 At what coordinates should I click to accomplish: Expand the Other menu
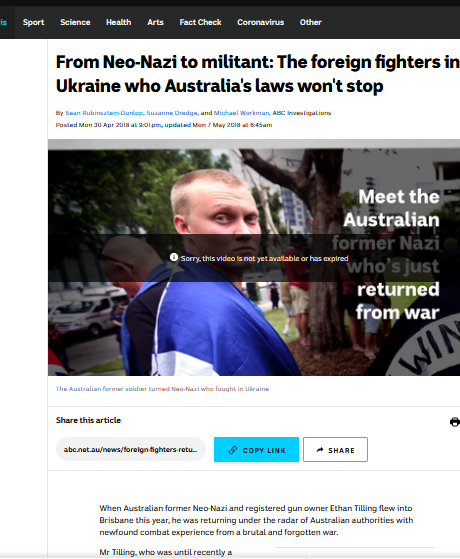tap(311, 22)
